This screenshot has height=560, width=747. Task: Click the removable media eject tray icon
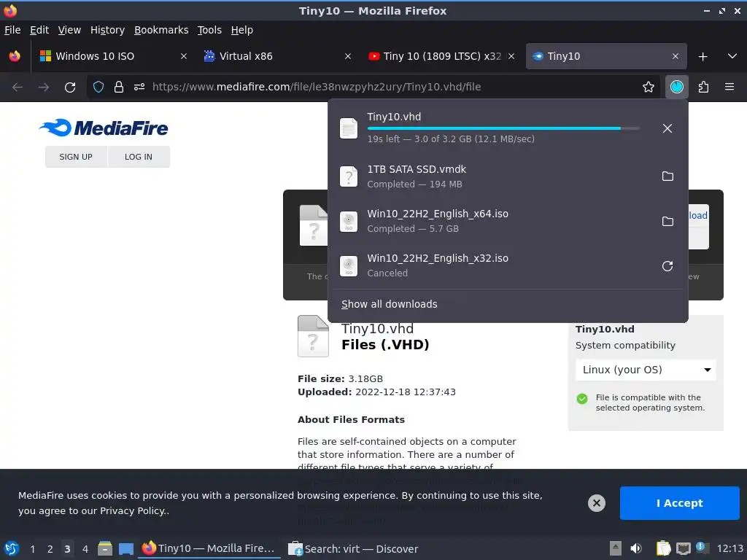616,548
